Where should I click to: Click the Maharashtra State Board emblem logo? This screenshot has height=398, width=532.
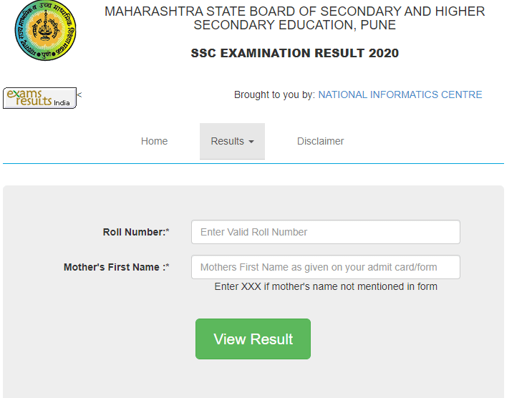coord(45,31)
